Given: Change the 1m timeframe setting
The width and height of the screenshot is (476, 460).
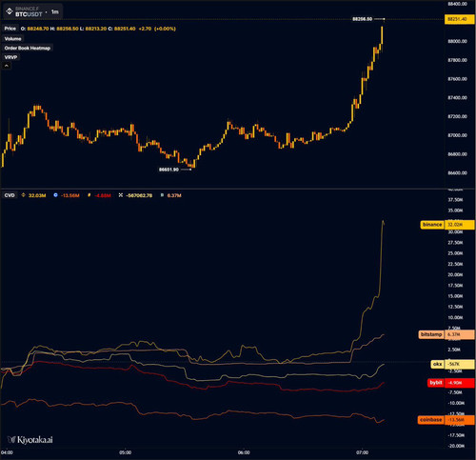Looking at the screenshot, I should coord(55,11).
